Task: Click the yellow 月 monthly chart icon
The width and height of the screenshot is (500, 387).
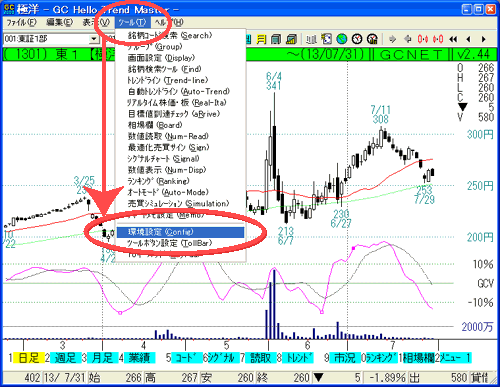Action: tap(261, 39)
